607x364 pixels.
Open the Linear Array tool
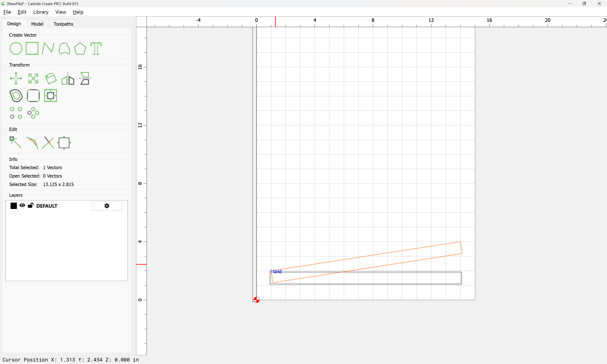tap(16, 113)
